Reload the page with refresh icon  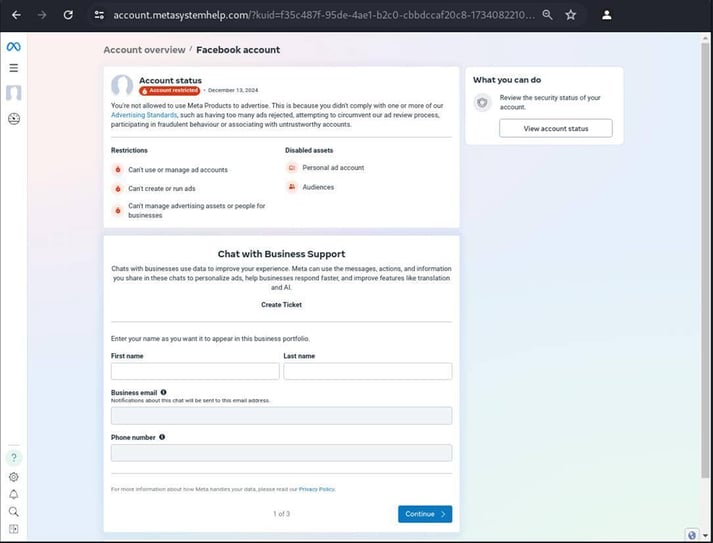pyautogui.click(x=68, y=15)
